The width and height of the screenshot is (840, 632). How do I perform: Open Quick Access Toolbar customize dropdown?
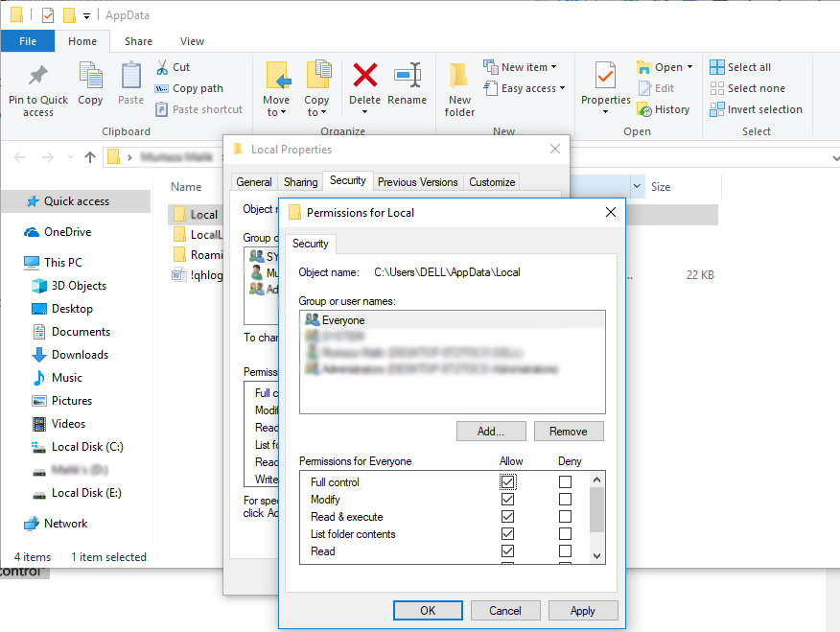point(87,16)
